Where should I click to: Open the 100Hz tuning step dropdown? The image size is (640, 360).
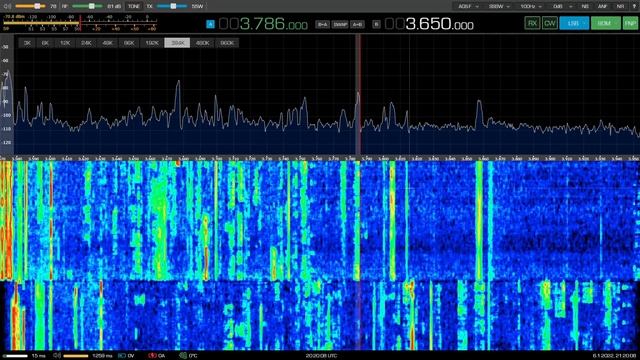pos(531,7)
